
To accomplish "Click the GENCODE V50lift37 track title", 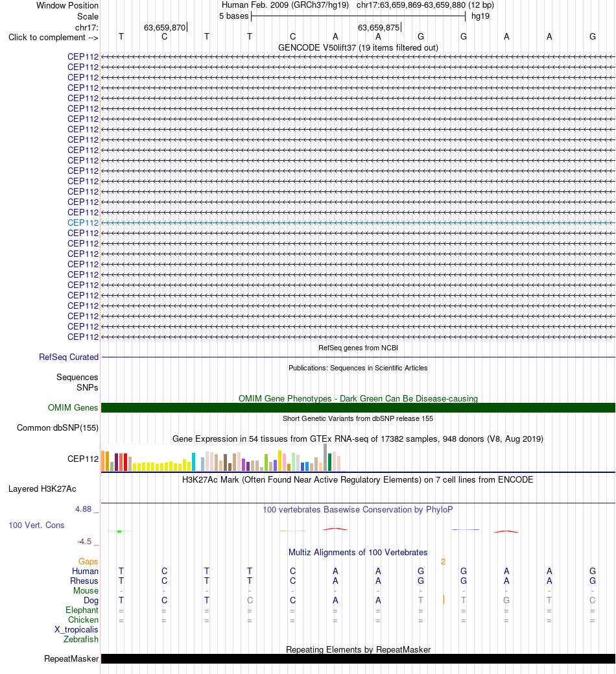I will point(358,48).
